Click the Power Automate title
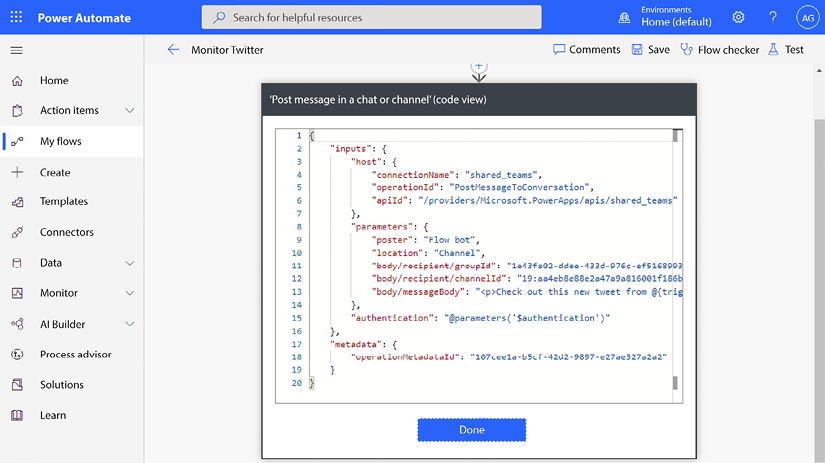Image resolution: width=825 pixels, height=463 pixels. 84,18
